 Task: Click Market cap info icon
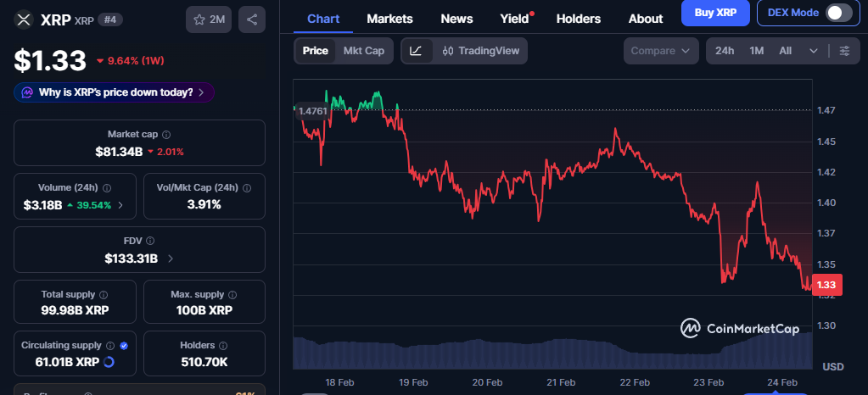click(166, 135)
